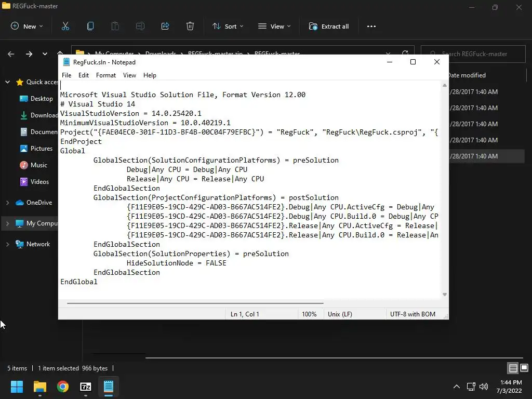Click the Delete trash icon in Explorer
Viewport: 532px width, 399px height.
coord(190,26)
